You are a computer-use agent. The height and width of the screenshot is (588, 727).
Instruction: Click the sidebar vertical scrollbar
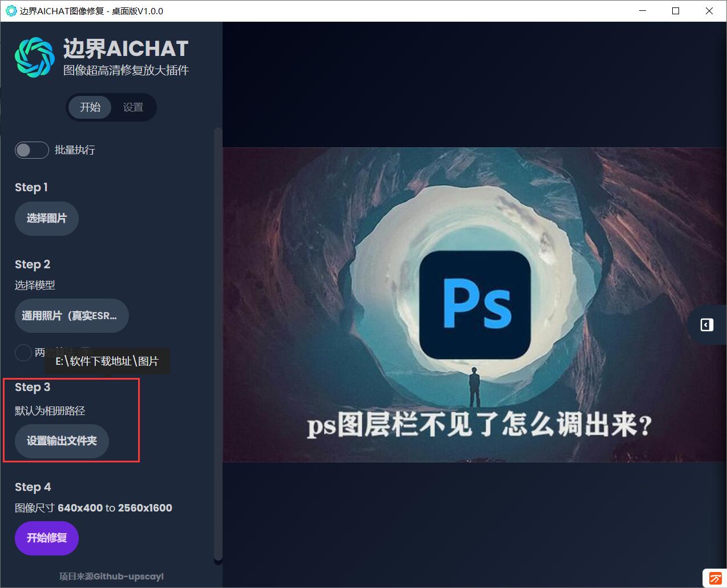point(218,345)
